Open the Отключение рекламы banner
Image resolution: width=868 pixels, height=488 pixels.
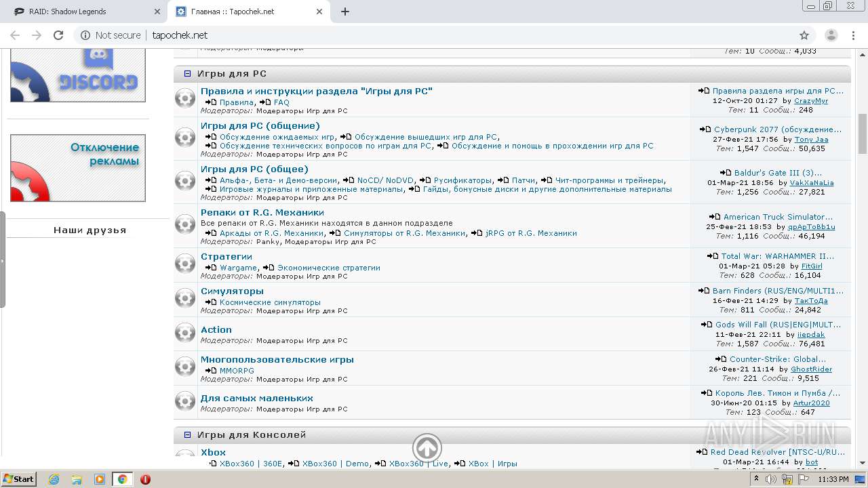[x=78, y=168]
